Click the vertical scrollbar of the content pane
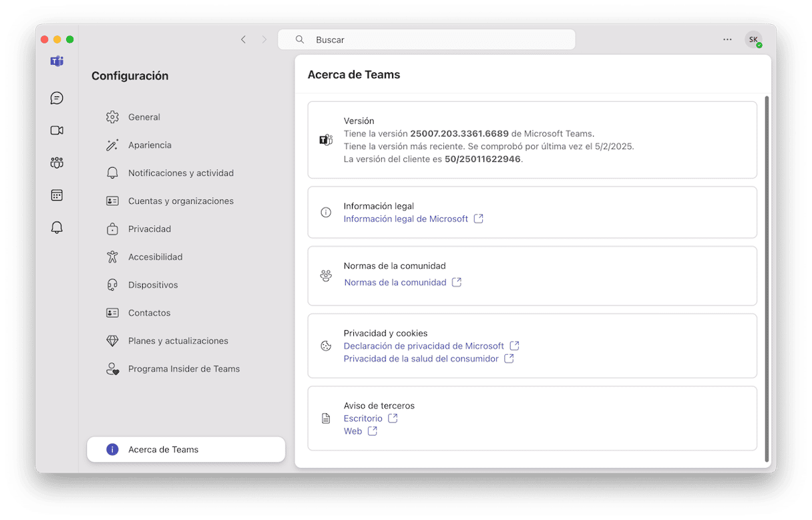812x520 pixels. pyautogui.click(x=767, y=278)
